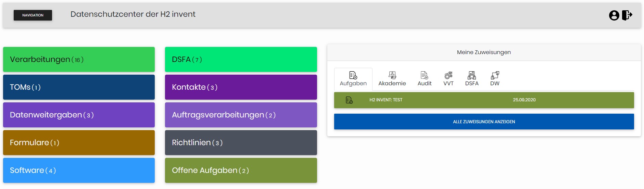Switch to the DW tab
Screen dimensions: 644x189
[495, 79]
